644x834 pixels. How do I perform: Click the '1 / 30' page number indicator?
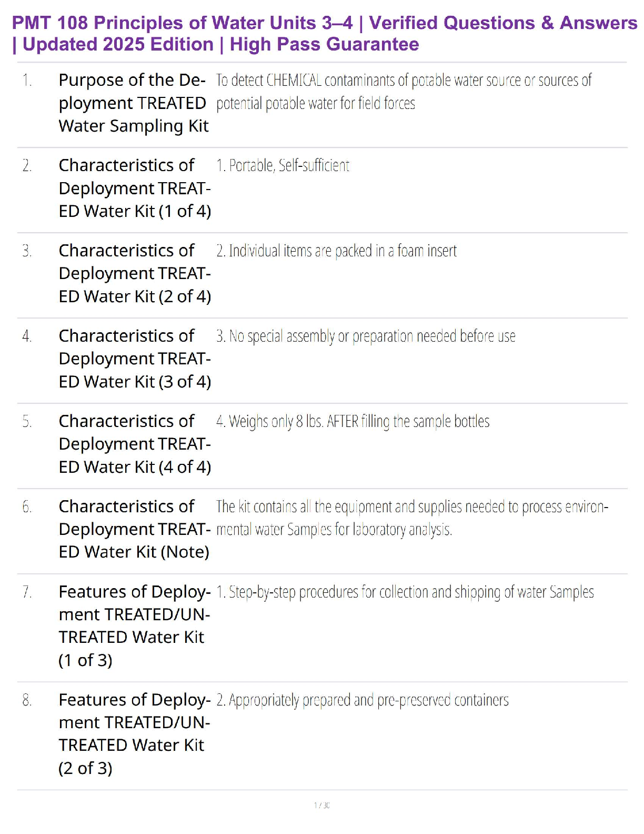point(322,805)
